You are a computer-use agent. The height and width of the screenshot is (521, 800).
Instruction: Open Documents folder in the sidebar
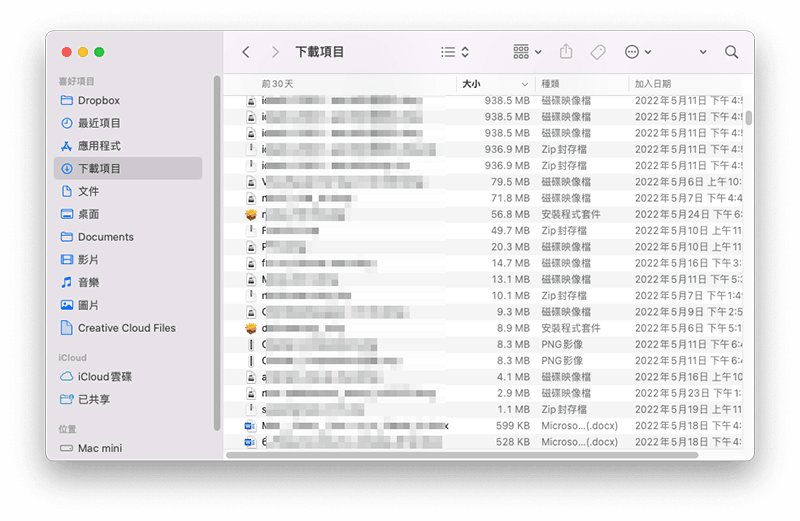click(128, 237)
